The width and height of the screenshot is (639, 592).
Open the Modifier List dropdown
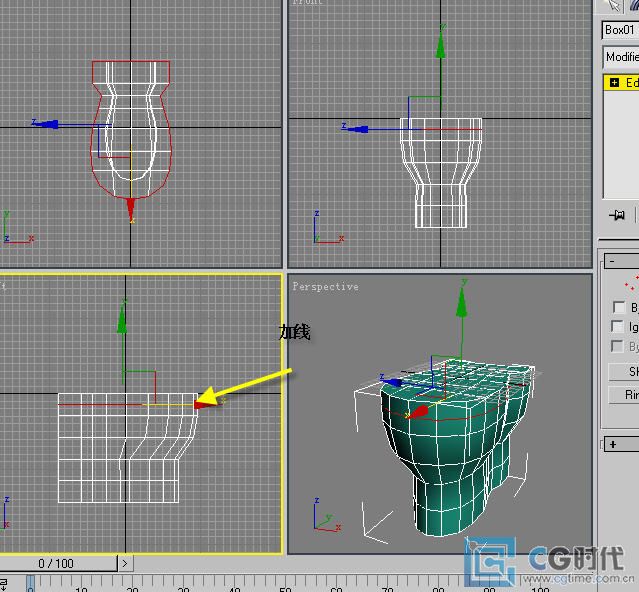click(621, 57)
